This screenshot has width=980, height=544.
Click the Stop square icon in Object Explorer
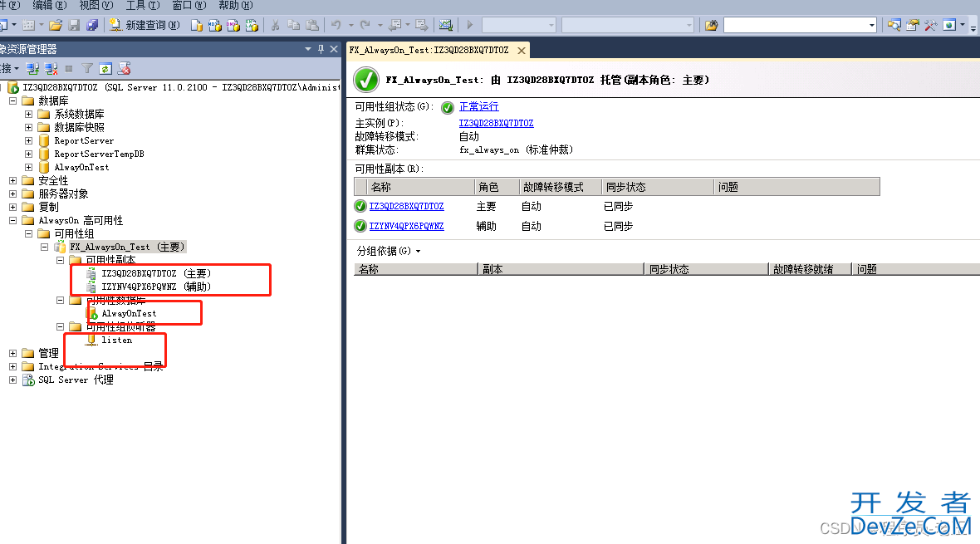pyautogui.click(x=69, y=69)
